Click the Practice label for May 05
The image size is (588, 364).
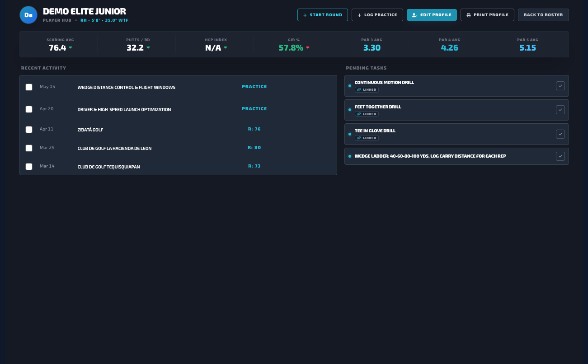point(254,86)
